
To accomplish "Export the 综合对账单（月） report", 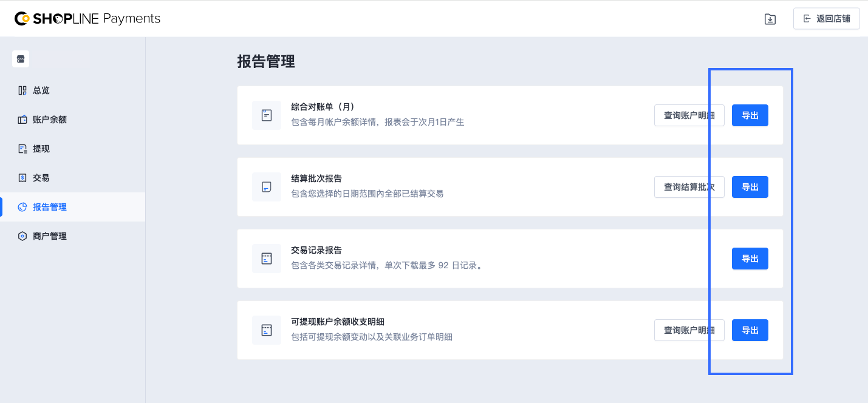I will pyautogui.click(x=750, y=115).
